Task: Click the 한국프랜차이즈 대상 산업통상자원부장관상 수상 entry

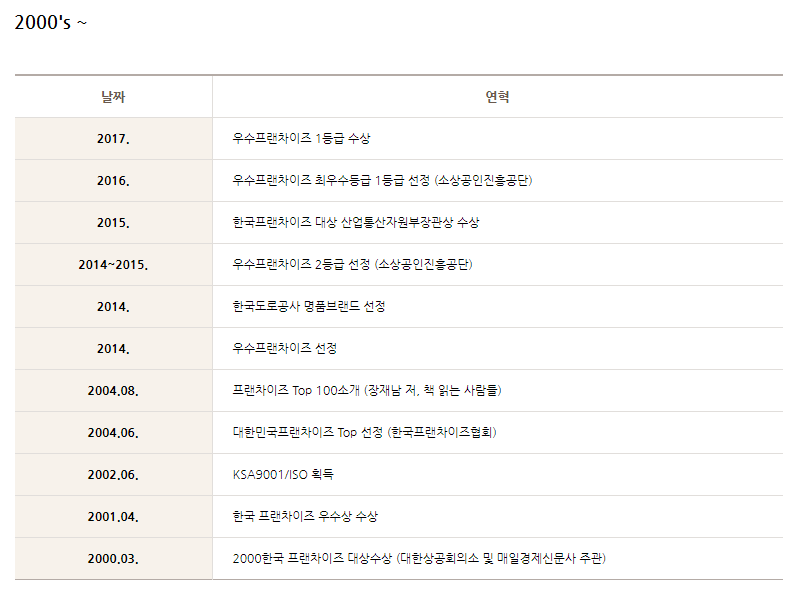Action: [x=355, y=223]
